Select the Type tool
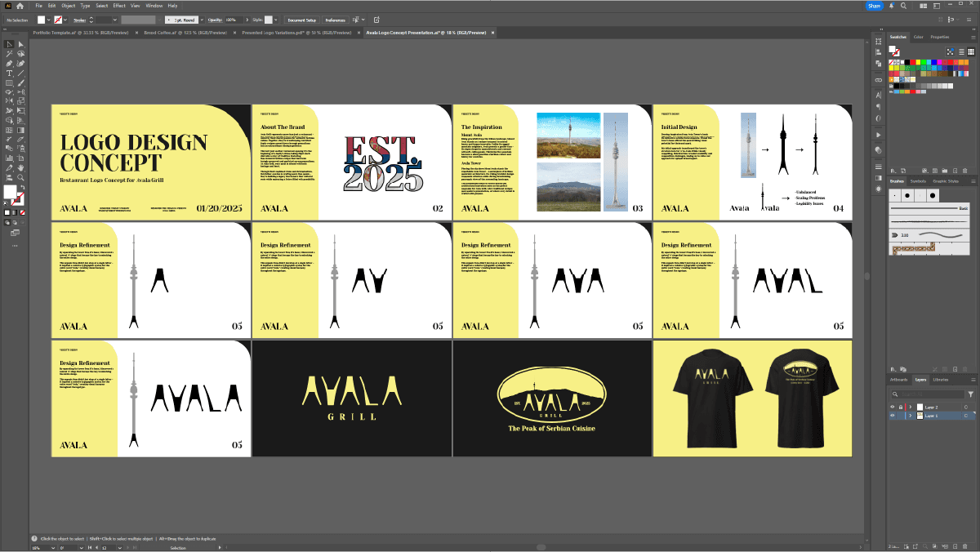 pyautogui.click(x=10, y=73)
